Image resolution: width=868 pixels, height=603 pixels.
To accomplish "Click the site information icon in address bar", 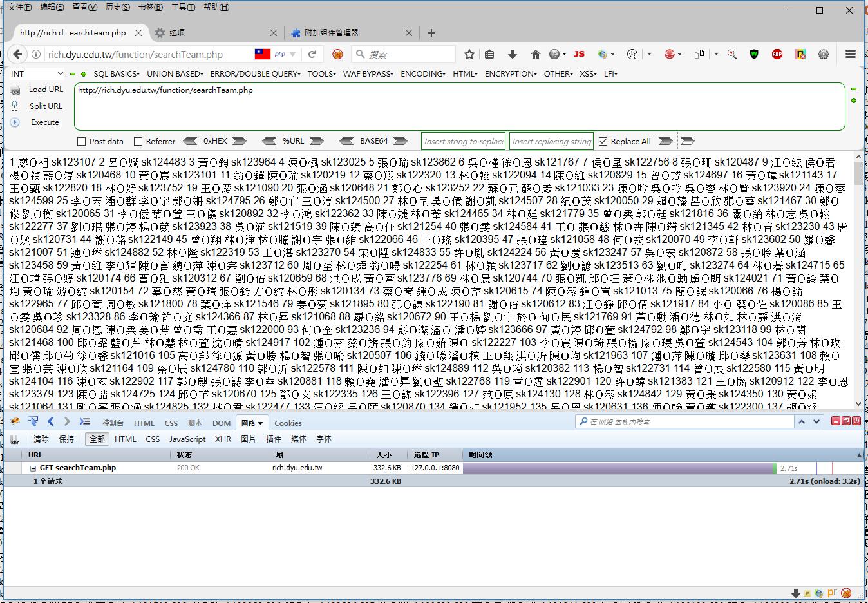I will click(36, 55).
